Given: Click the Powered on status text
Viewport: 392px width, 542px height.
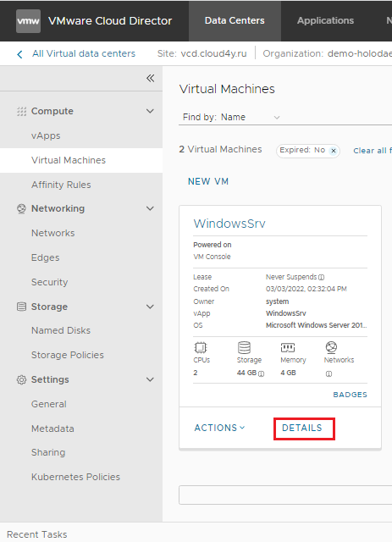Looking at the screenshot, I should [213, 245].
